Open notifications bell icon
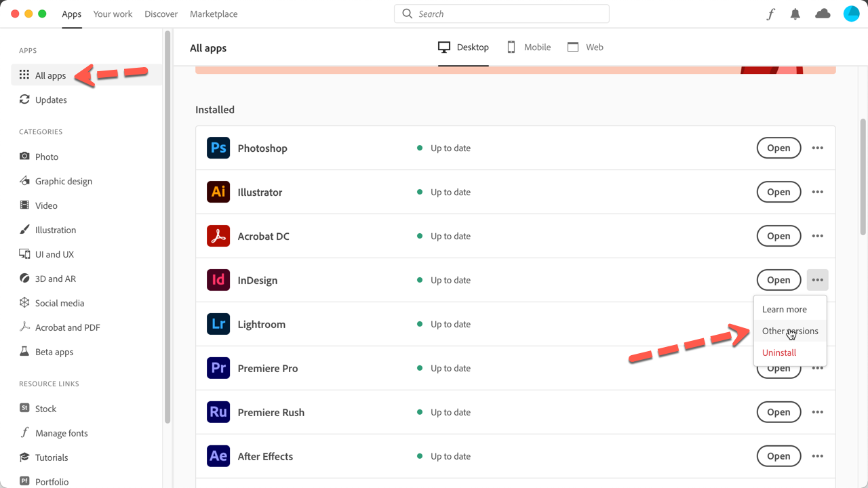Screen dimensions: 868x488 pyautogui.click(x=795, y=14)
